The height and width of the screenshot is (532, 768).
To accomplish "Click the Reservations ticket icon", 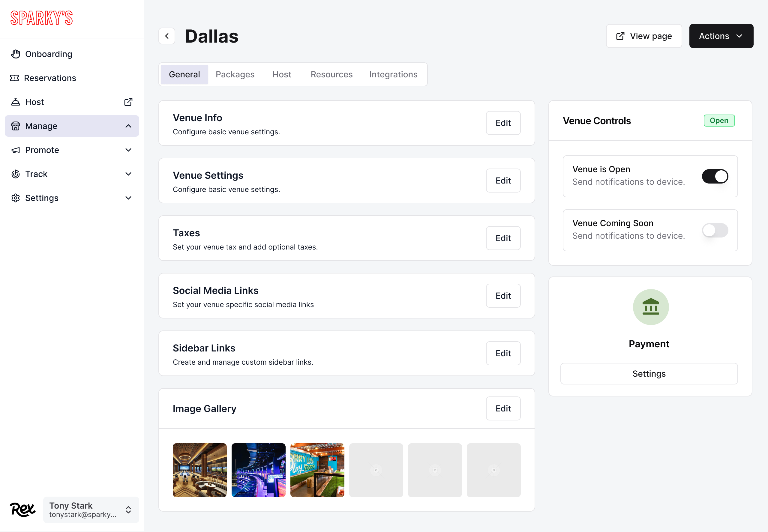I will click(15, 78).
